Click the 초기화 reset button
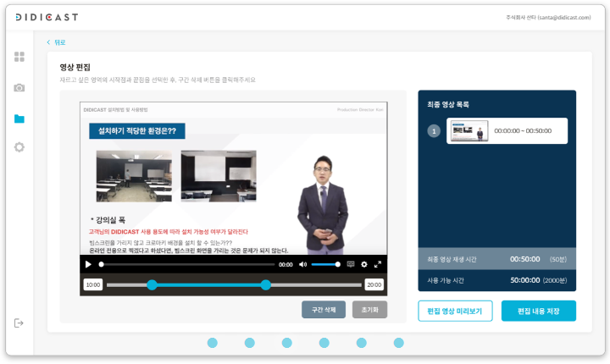Image resolution: width=610 pixels, height=364 pixels. pos(369,310)
